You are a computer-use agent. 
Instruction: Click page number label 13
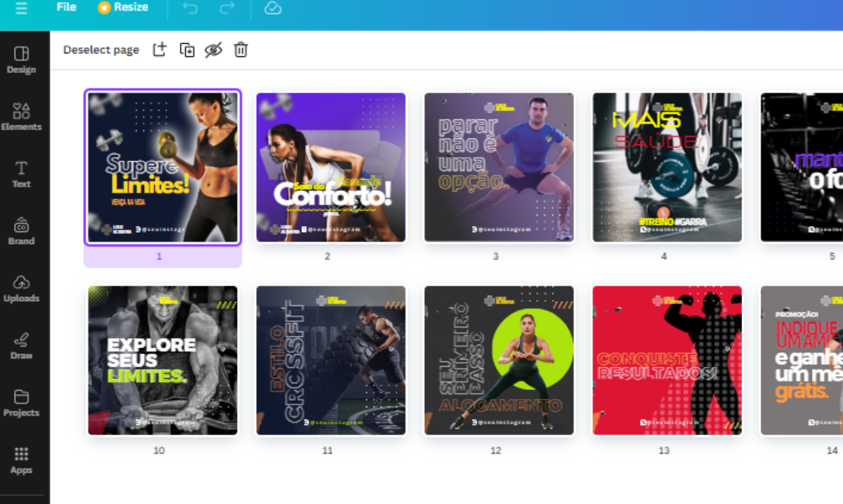click(x=664, y=450)
